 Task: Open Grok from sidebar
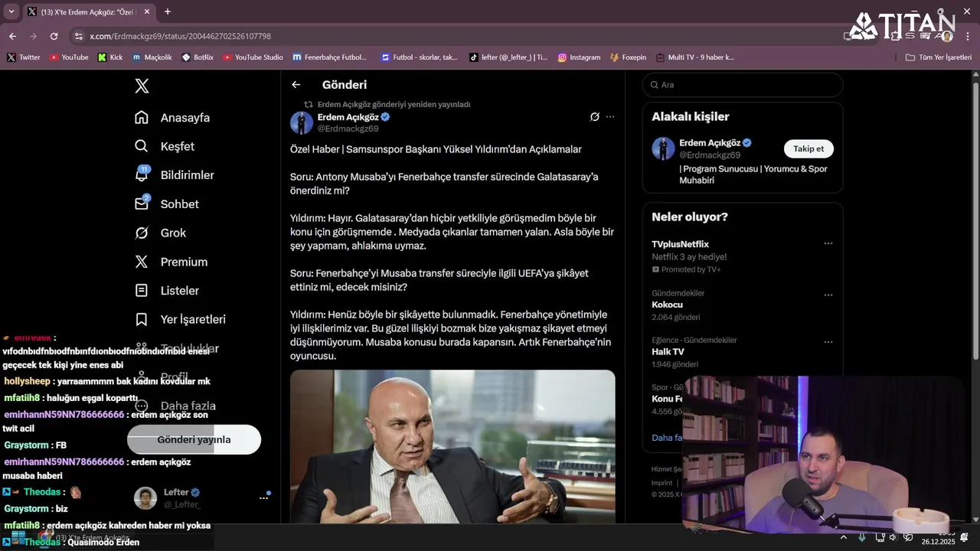tap(161, 233)
